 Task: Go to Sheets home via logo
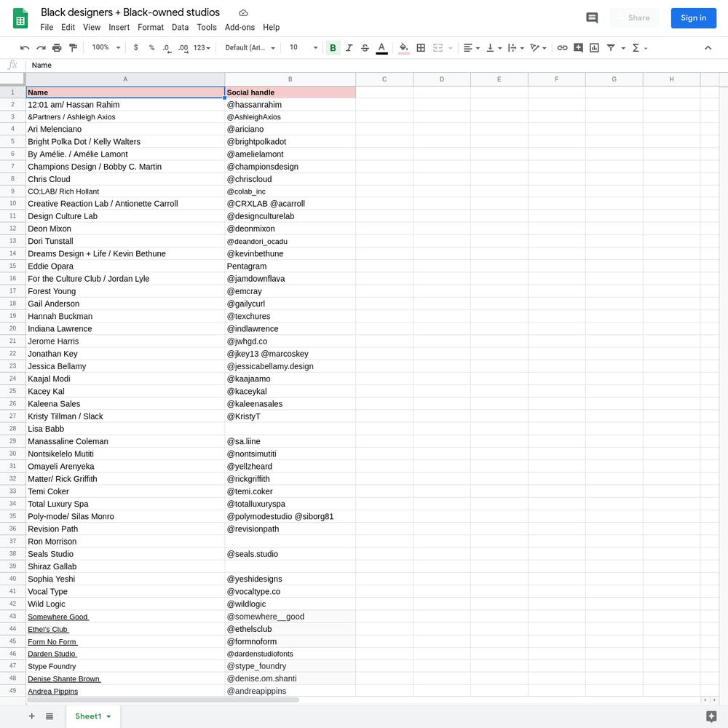point(20,19)
